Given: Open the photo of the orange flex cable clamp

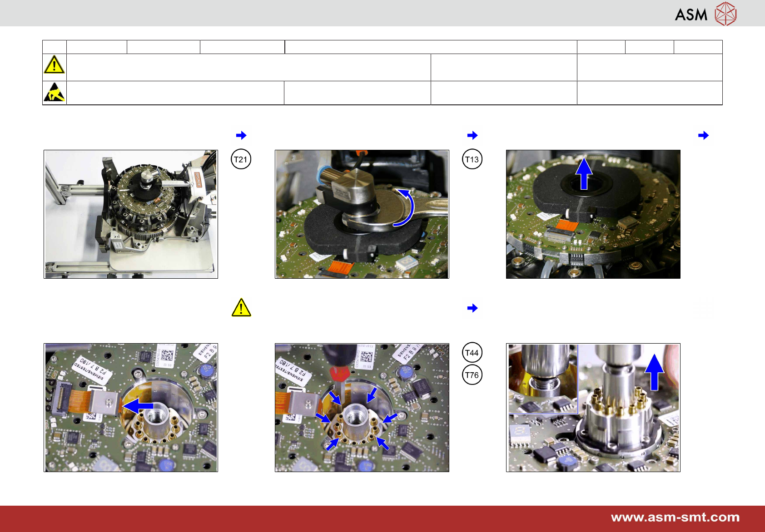Looking at the screenshot, I should [131, 408].
